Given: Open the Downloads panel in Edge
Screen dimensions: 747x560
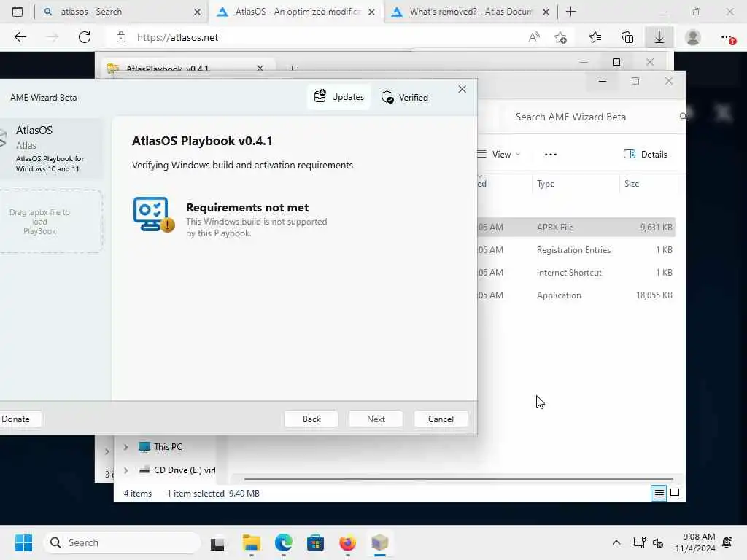Looking at the screenshot, I should 659,37.
